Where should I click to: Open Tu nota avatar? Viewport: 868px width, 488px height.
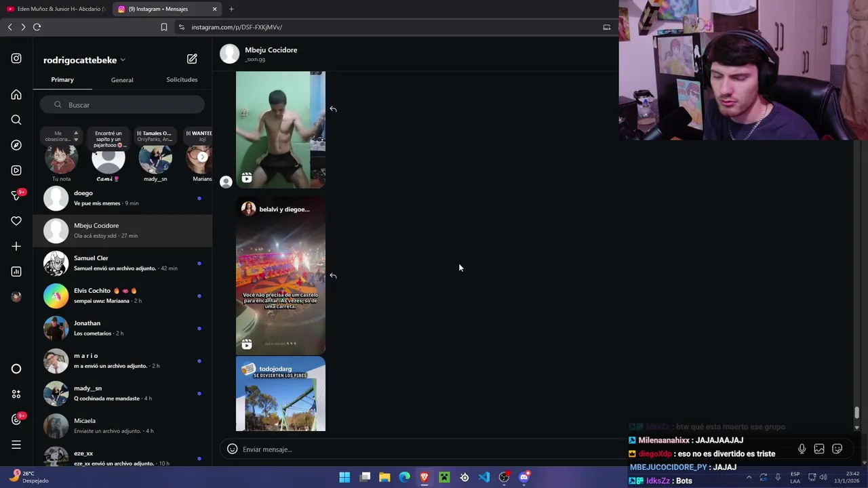pyautogui.click(x=61, y=159)
